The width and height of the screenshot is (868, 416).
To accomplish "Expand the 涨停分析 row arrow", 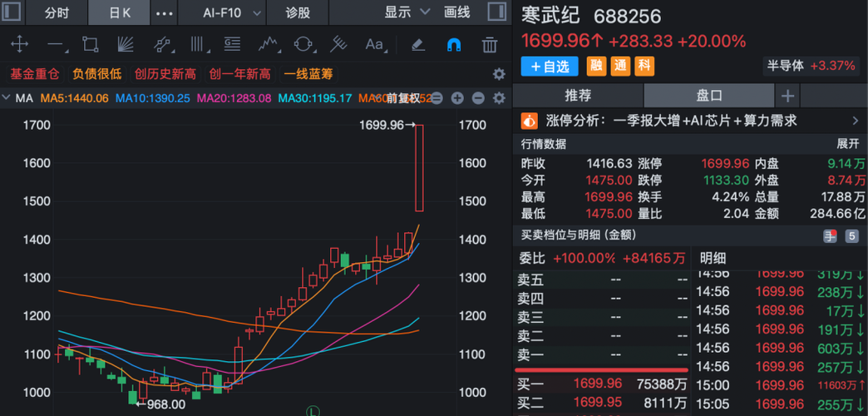I will tap(855, 120).
